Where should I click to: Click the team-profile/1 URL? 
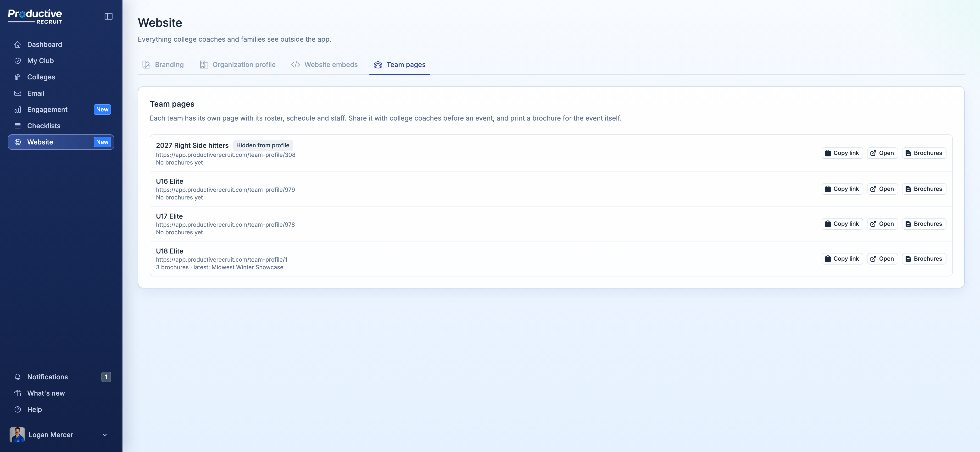point(221,260)
